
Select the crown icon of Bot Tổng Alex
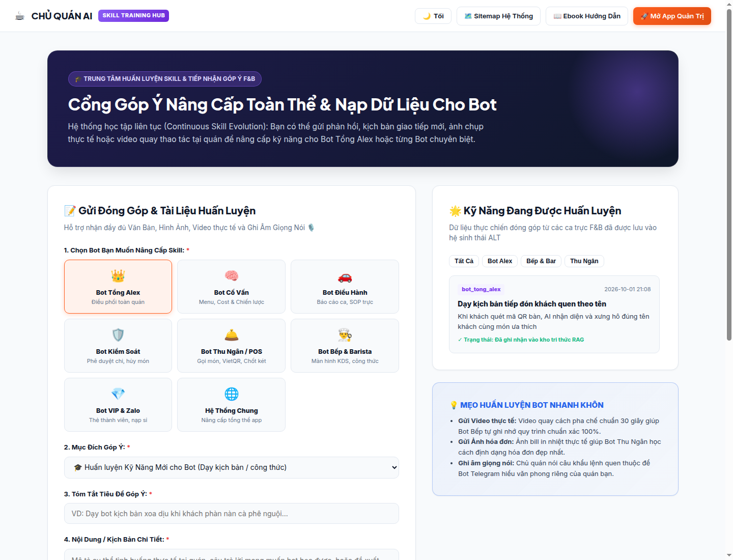pyautogui.click(x=118, y=276)
